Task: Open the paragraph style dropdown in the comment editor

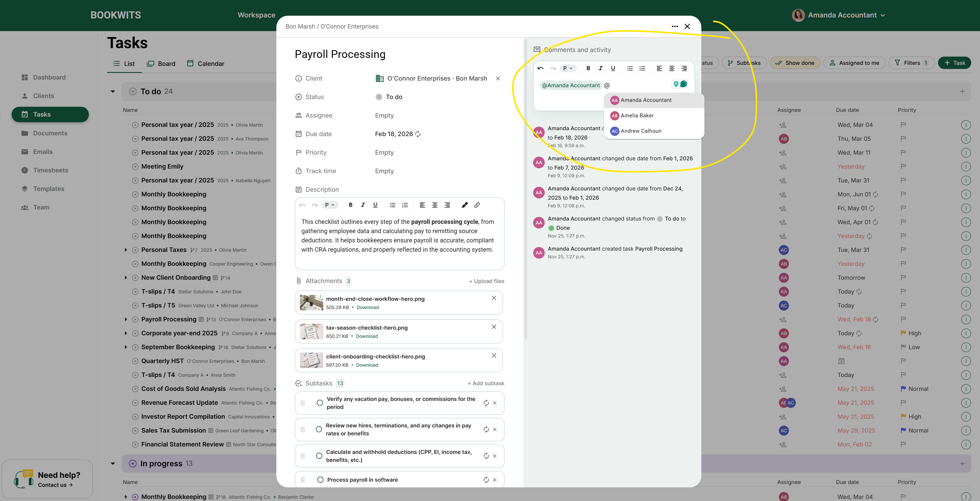Action: click(568, 68)
